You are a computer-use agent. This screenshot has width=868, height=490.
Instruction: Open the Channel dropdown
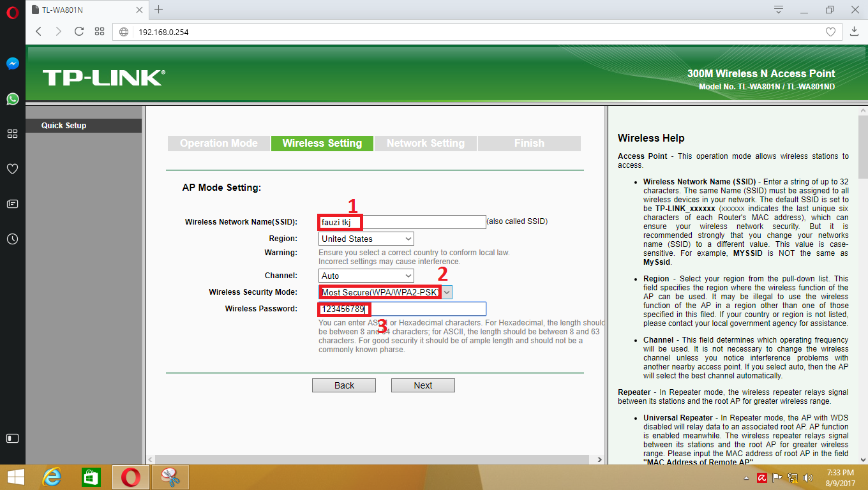pos(366,276)
